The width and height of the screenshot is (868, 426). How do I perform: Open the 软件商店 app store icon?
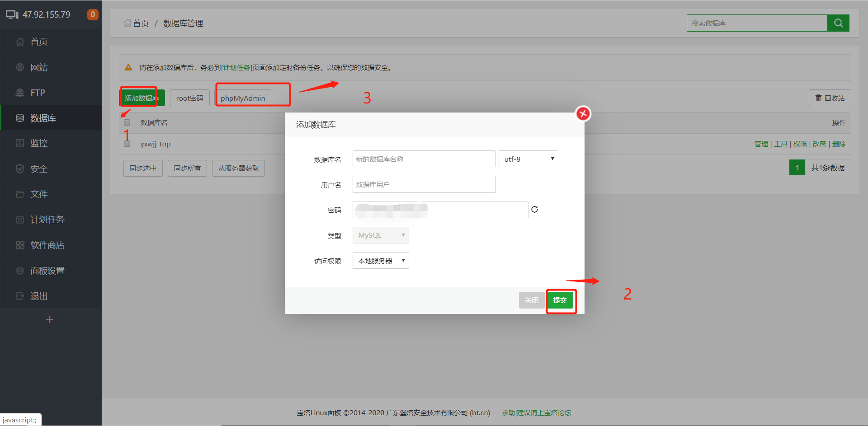[x=20, y=245]
